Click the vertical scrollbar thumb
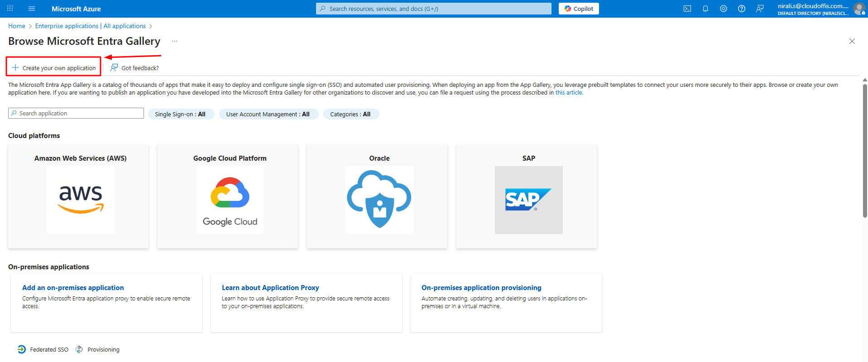Image resolution: width=868 pixels, height=362 pixels. (865, 151)
